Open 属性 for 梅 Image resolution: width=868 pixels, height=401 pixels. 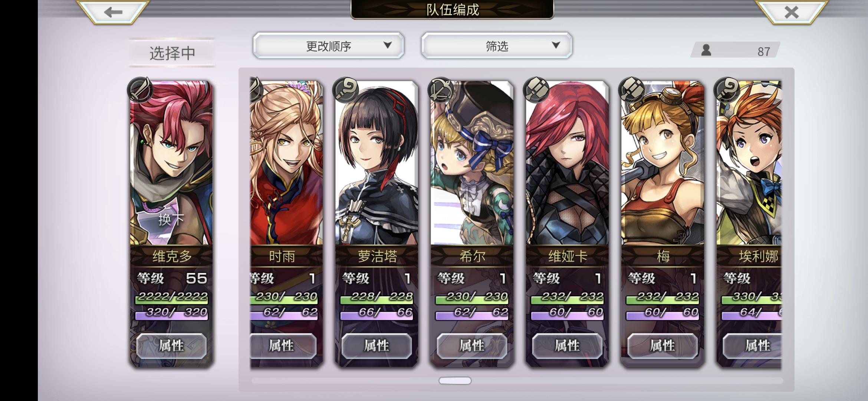click(x=662, y=346)
